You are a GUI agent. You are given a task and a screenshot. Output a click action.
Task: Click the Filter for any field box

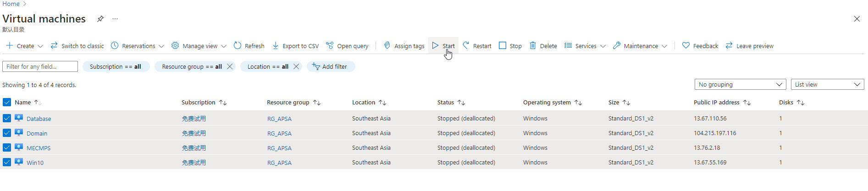[x=40, y=66]
